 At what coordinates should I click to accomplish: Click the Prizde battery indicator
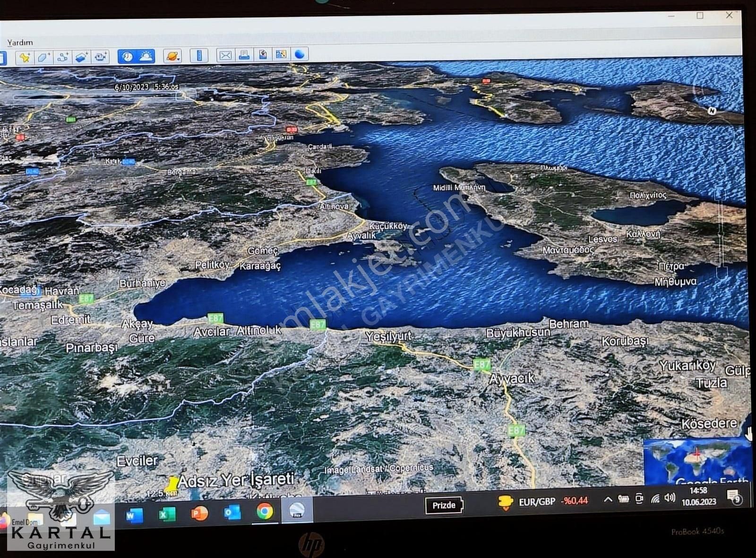[x=444, y=505]
